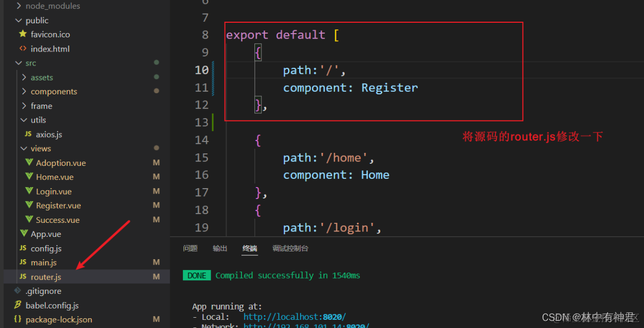Viewport: 644px width, 328px height.
Task: Click the JS icon of main.js
Action: pyautogui.click(x=23, y=262)
